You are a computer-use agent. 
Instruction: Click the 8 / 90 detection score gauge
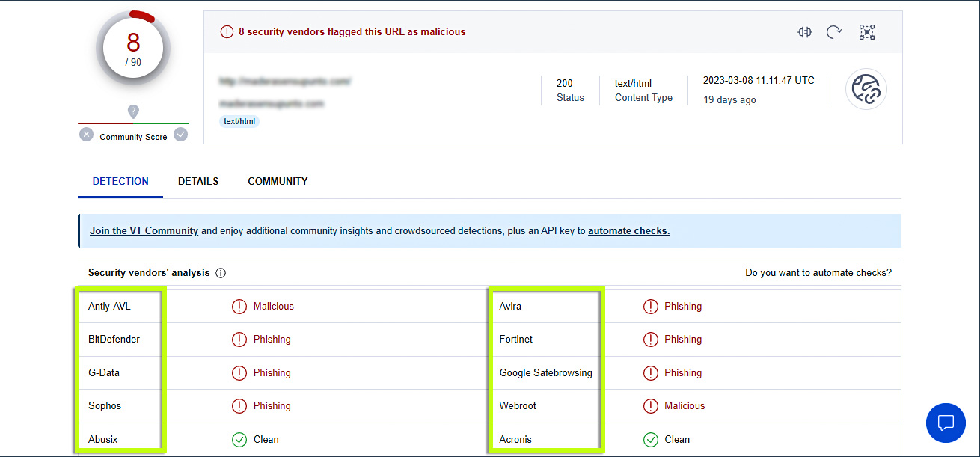[x=133, y=49]
